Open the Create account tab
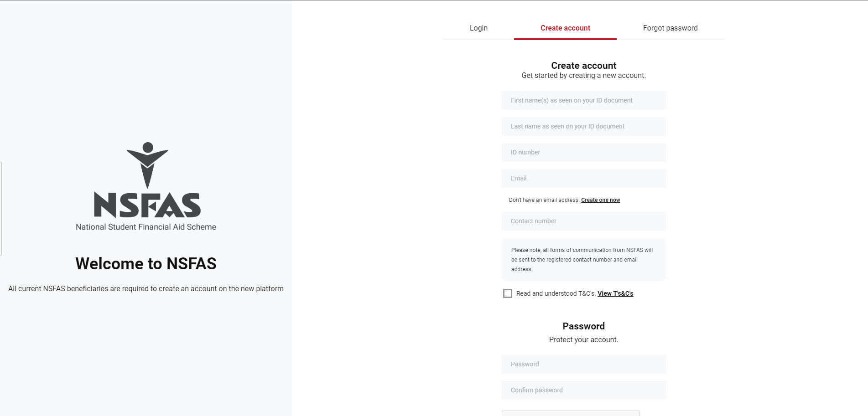868x416 pixels. (x=565, y=28)
